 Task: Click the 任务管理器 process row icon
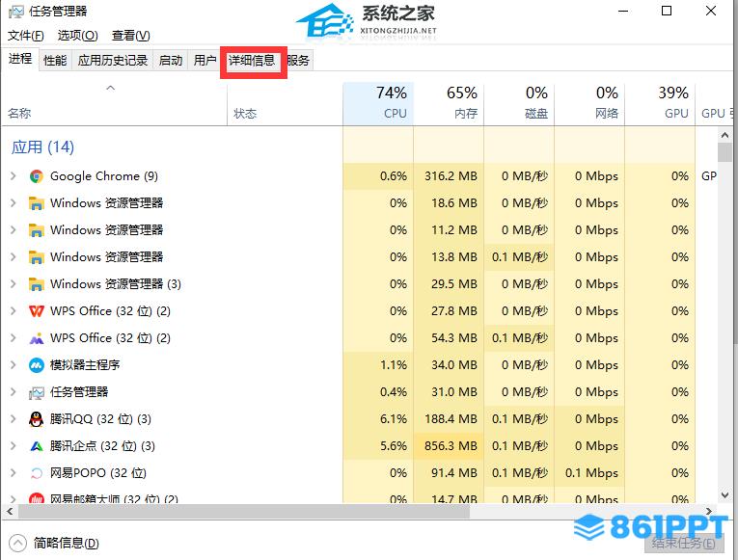(x=37, y=392)
